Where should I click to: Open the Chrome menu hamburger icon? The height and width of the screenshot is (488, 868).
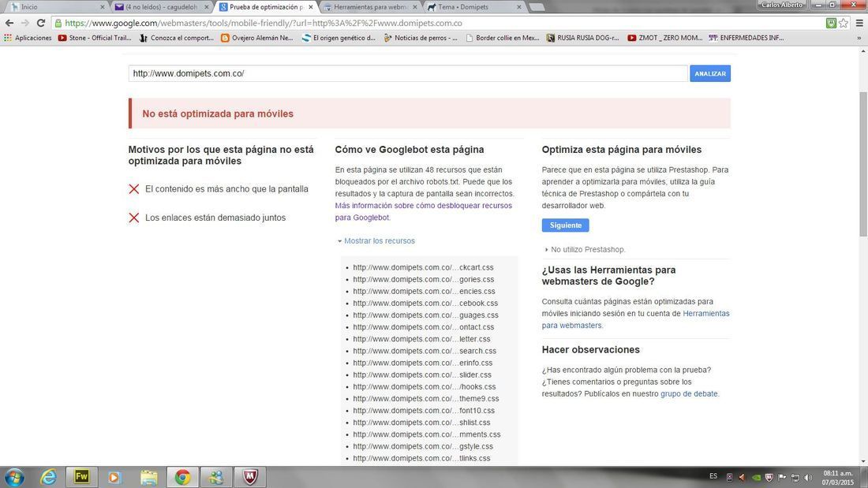tap(859, 23)
